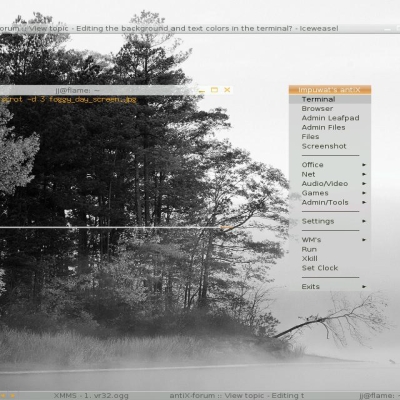Click the scrot command text in terminal
Image resolution: width=400 pixels, height=400 pixels.
(68, 100)
